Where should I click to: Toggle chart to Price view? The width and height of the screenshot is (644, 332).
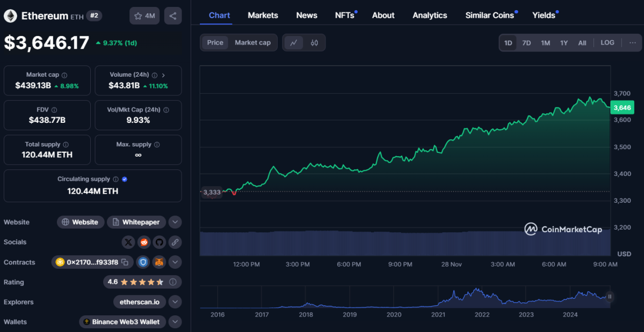click(215, 43)
